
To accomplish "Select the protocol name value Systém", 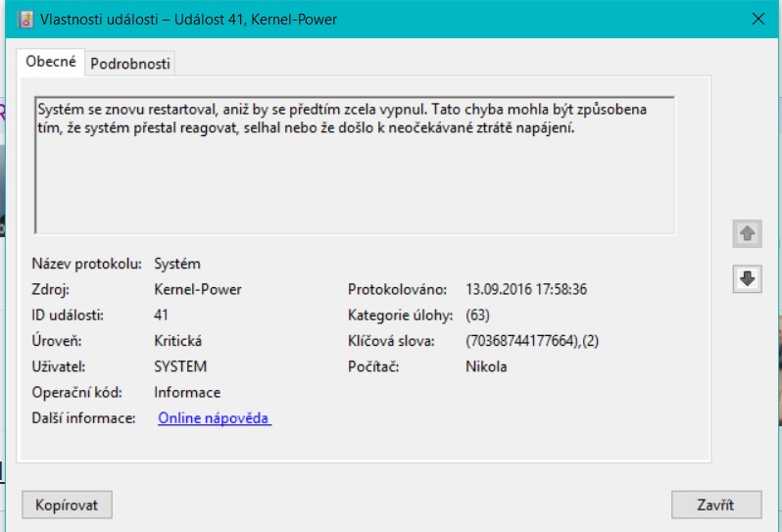I will pyautogui.click(x=177, y=264).
